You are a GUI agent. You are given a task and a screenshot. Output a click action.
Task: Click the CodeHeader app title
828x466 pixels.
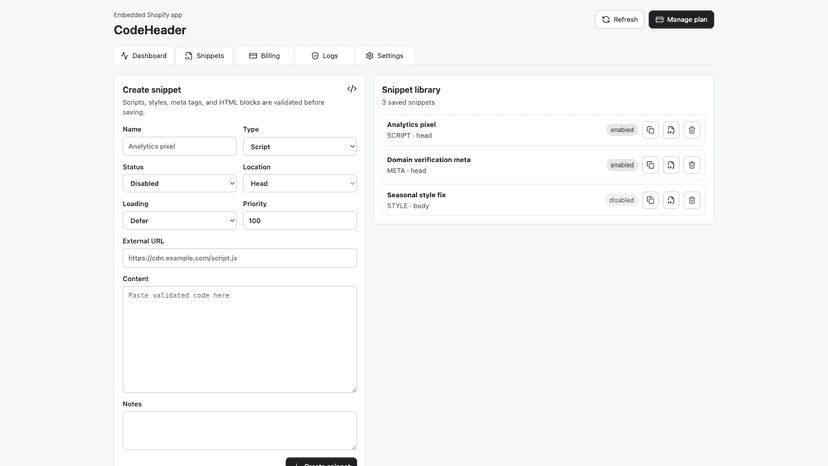pyautogui.click(x=150, y=30)
